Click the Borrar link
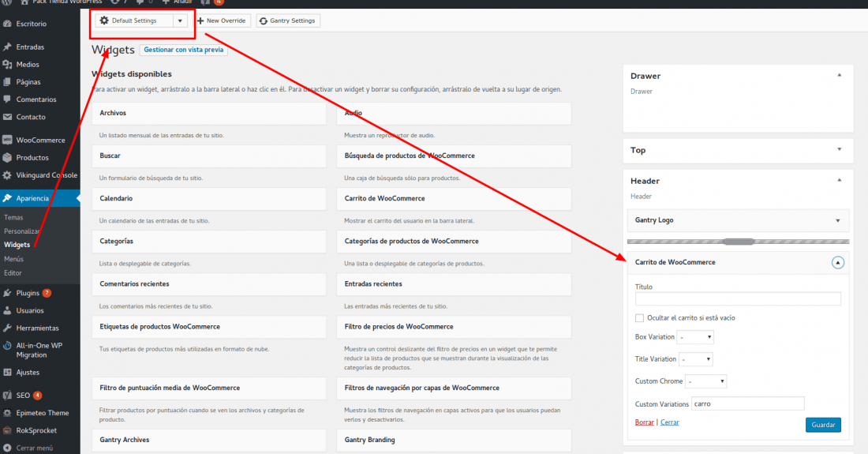 [x=645, y=422]
